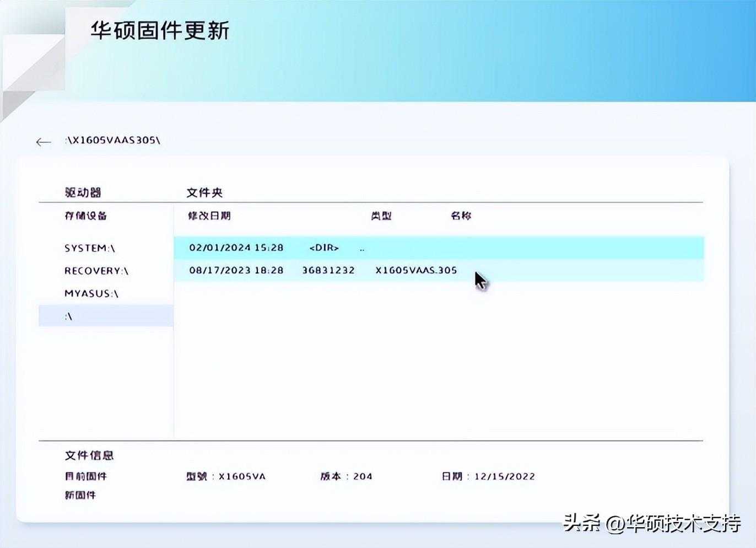Click the date 02/01/2024 15:28
The width and height of the screenshot is (756, 548).
tap(236, 248)
